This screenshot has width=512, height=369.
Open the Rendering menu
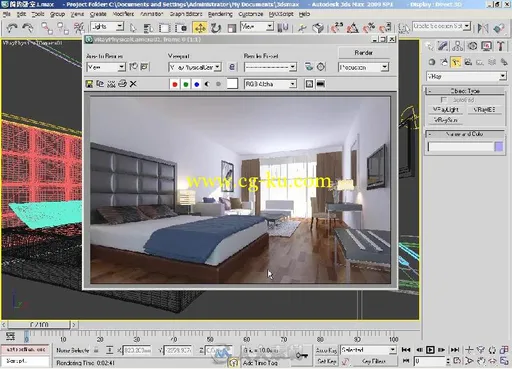point(220,14)
